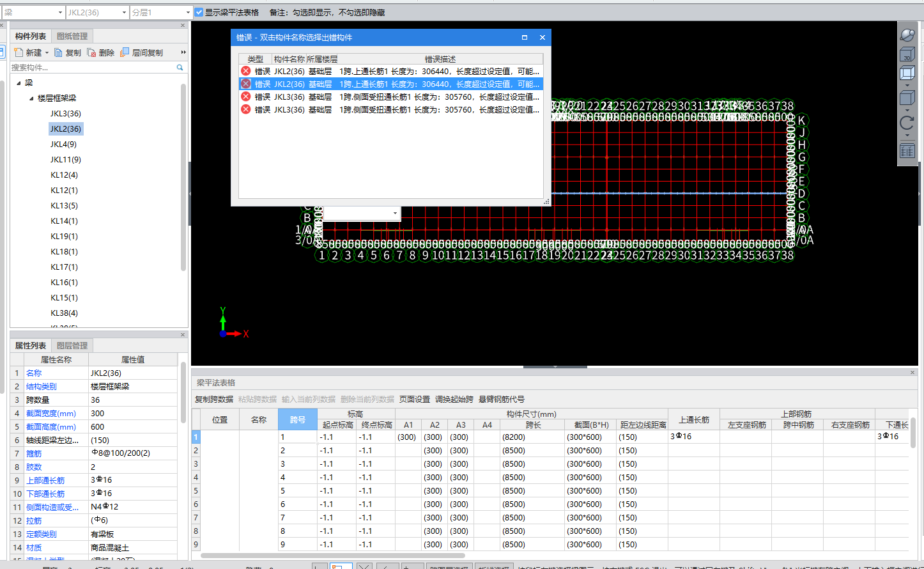Select the solid box display icon
Viewport: 924px width, 569px height.
(907, 98)
